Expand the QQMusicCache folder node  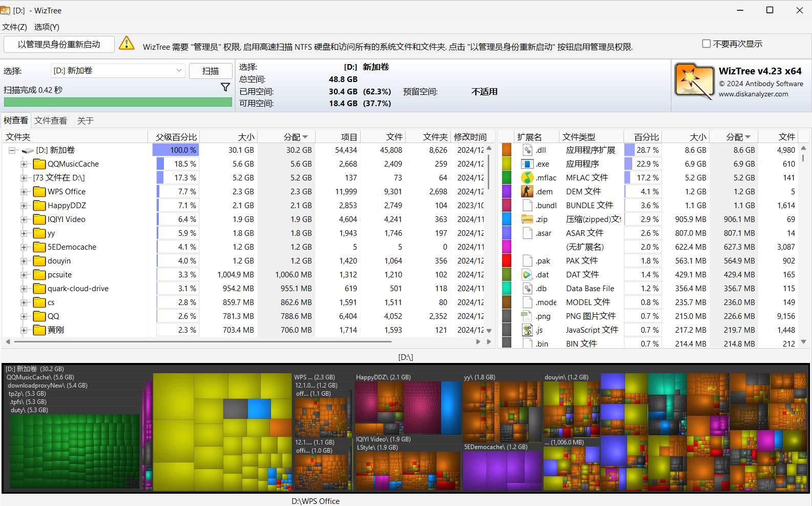[24, 164]
